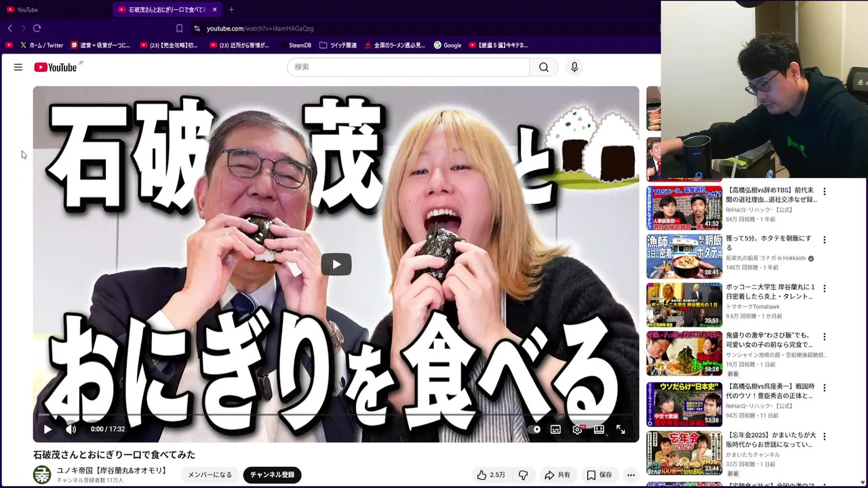Open the YouTube hamburger guide menu
This screenshot has width=868, height=488.
tap(18, 67)
